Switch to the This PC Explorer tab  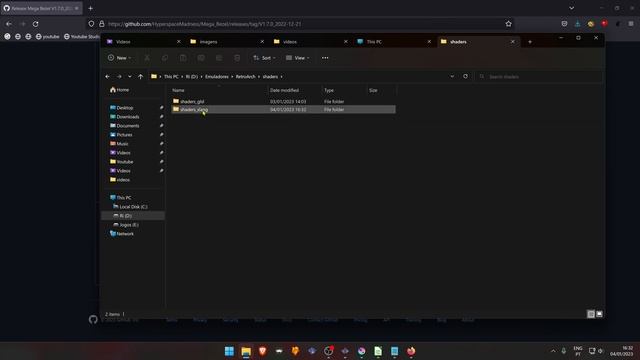(x=394, y=42)
